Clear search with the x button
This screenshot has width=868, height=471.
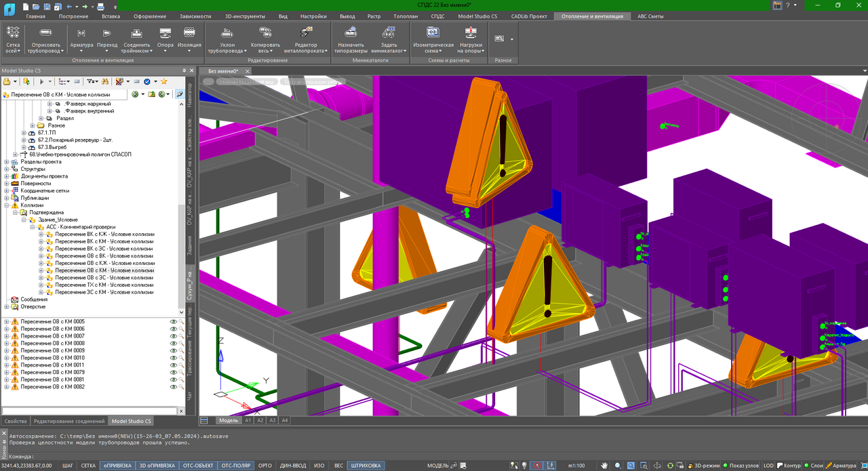(181, 411)
